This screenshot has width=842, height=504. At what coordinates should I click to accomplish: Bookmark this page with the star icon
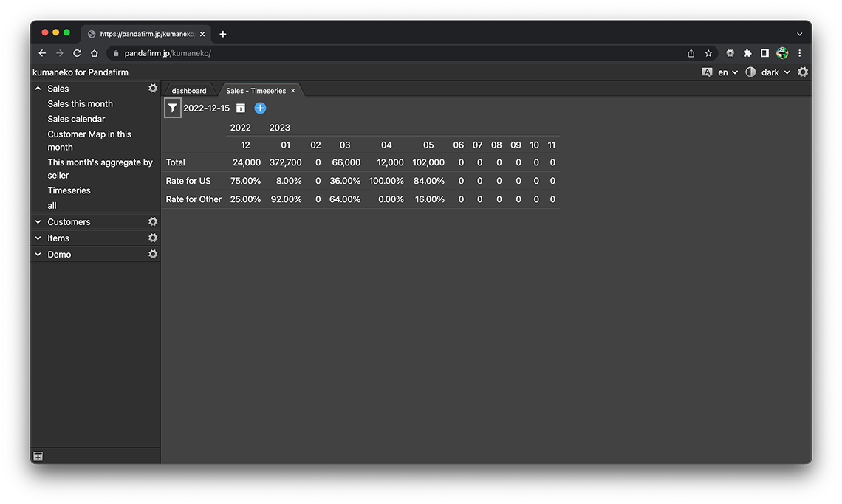[708, 53]
